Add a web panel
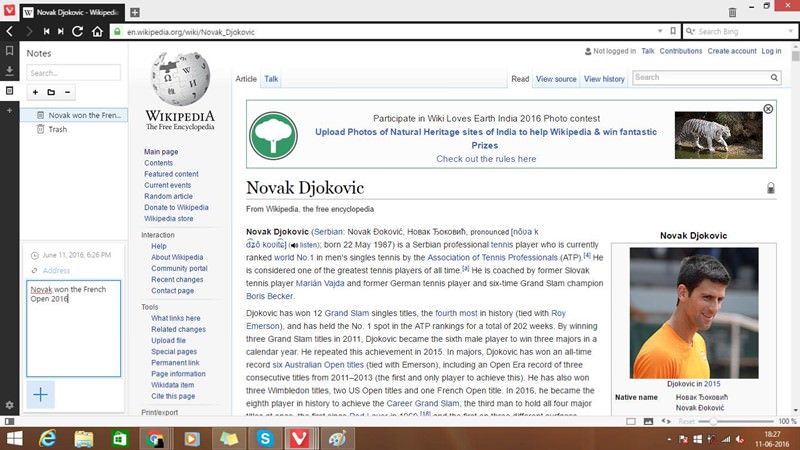The width and height of the screenshot is (800, 450). click(x=9, y=110)
